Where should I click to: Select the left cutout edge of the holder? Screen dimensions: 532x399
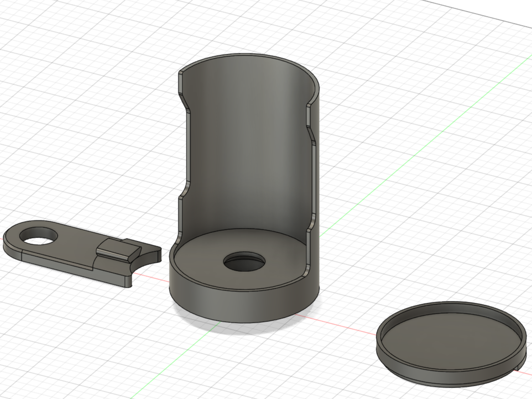click(x=182, y=153)
